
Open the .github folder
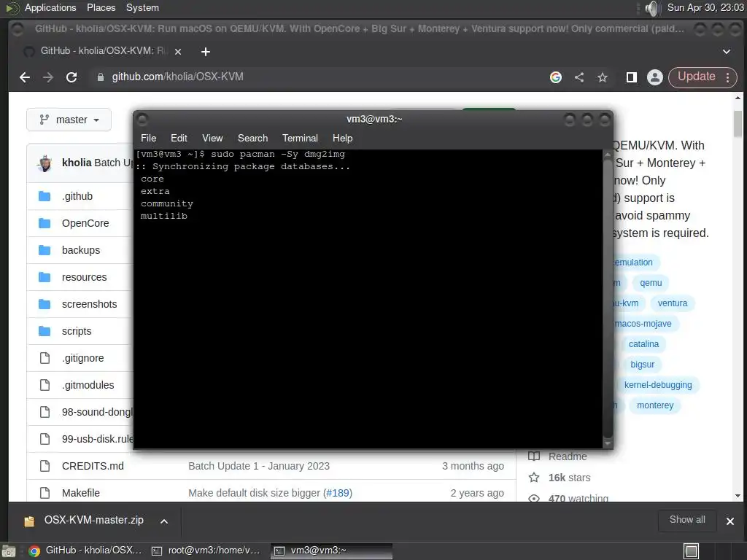(77, 196)
